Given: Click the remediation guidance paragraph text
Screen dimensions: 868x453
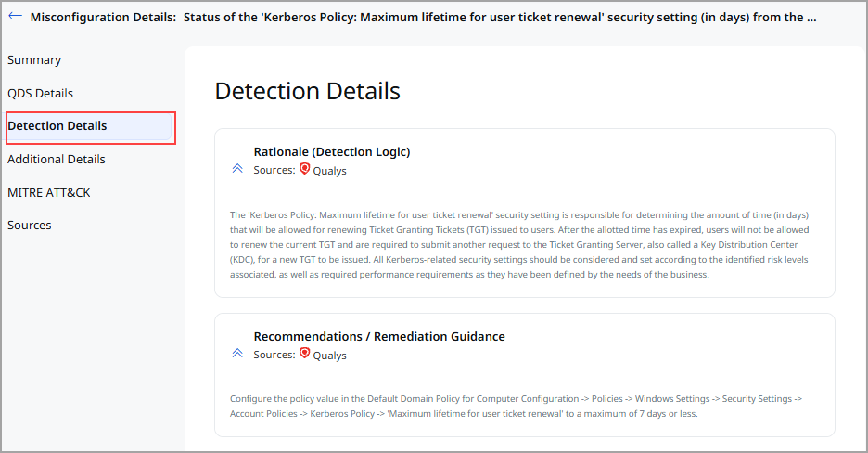Looking at the screenshot, I should click(515, 406).
